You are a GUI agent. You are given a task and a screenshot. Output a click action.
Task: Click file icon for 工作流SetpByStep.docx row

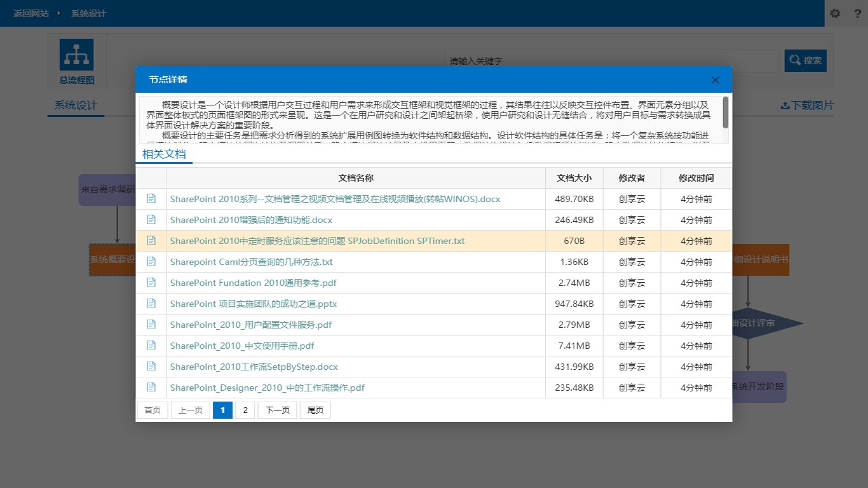tap(151, 366)
